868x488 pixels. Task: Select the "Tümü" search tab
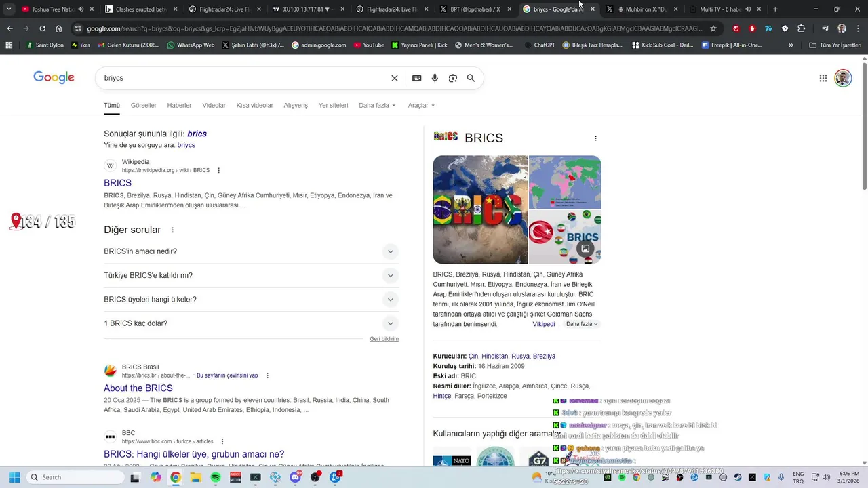(x=111, y=105)
